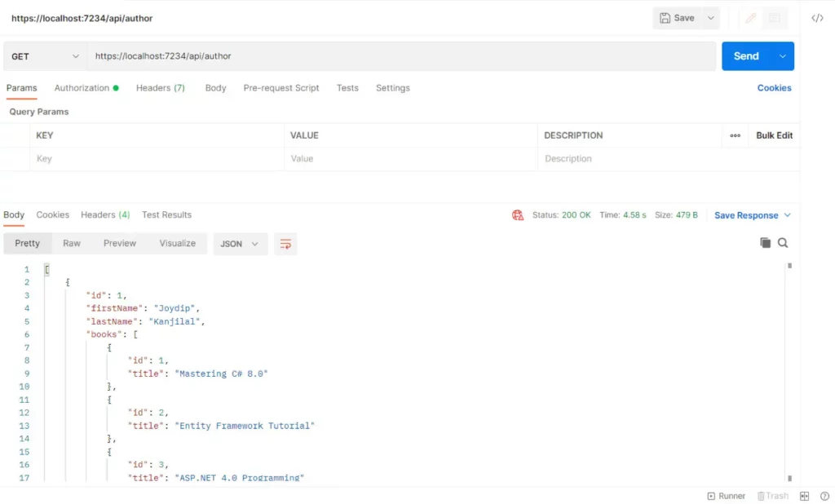Click the Time 4.58 s value
Viewport: 835px width, 504px height.
click(x=634, y=215)
